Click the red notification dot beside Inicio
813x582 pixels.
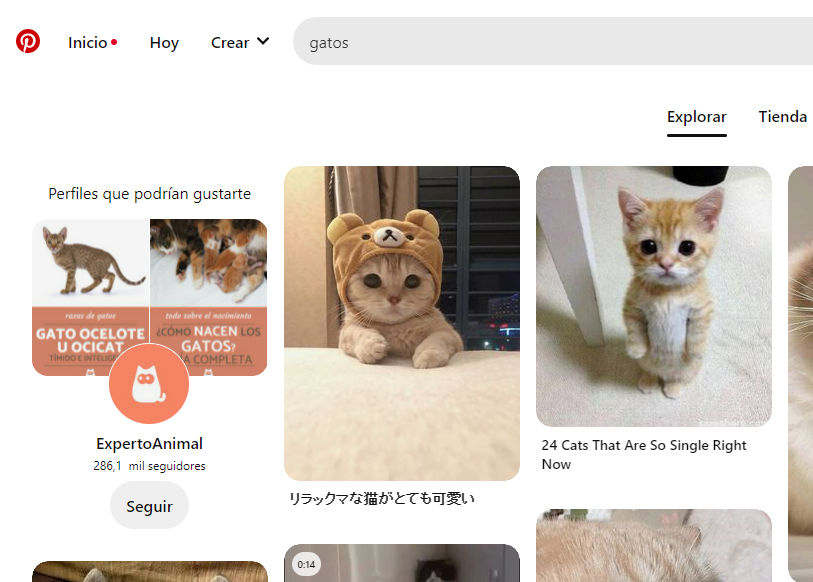tap(114, 42)
